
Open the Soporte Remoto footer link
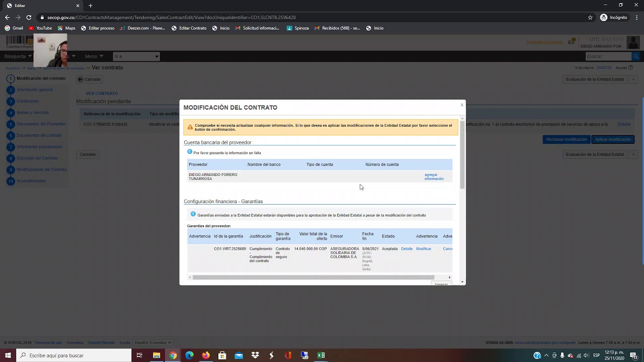tap(102, 342)
